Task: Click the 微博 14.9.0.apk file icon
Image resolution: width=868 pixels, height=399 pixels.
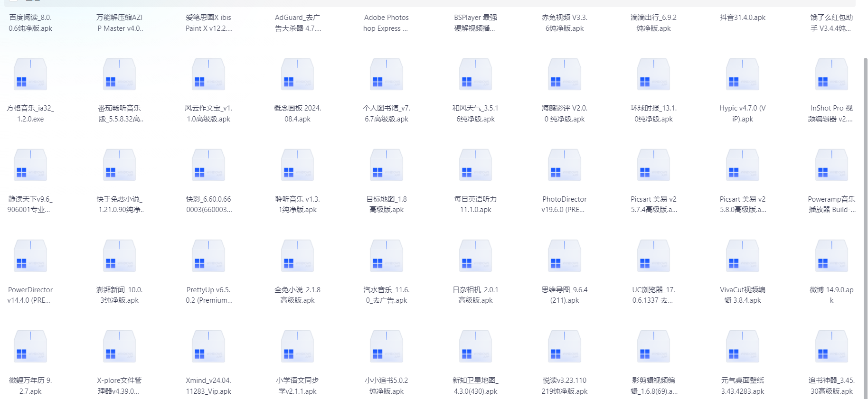Action: pos(831,256)
